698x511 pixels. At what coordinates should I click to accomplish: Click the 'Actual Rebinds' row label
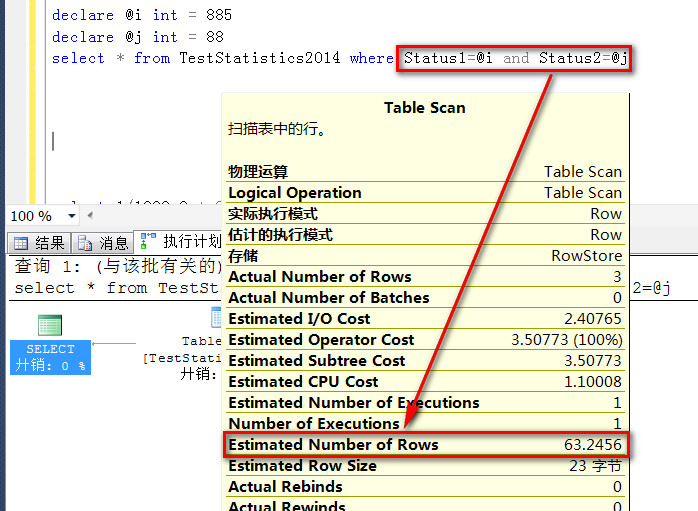pyautogui.click(x=285, y=487)
